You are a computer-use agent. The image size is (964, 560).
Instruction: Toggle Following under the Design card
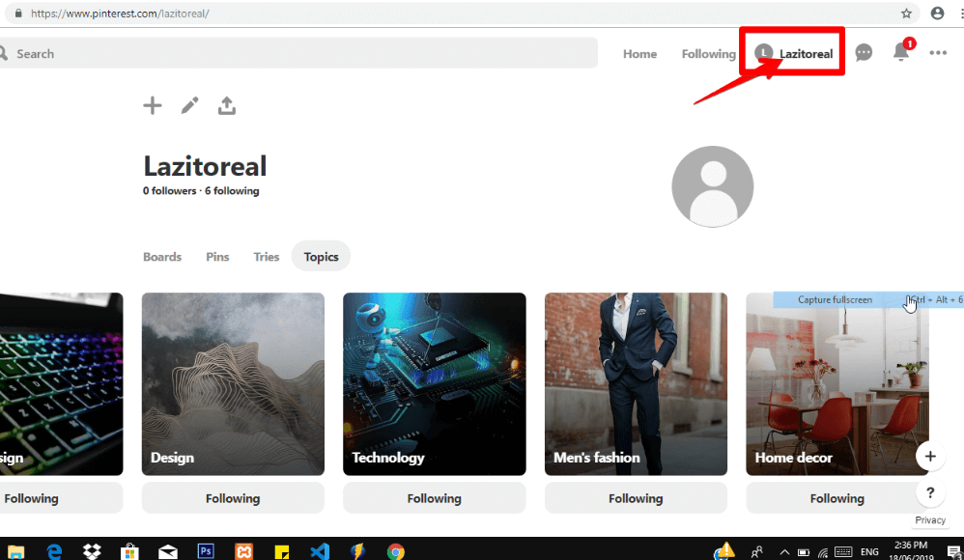(233, 498)
